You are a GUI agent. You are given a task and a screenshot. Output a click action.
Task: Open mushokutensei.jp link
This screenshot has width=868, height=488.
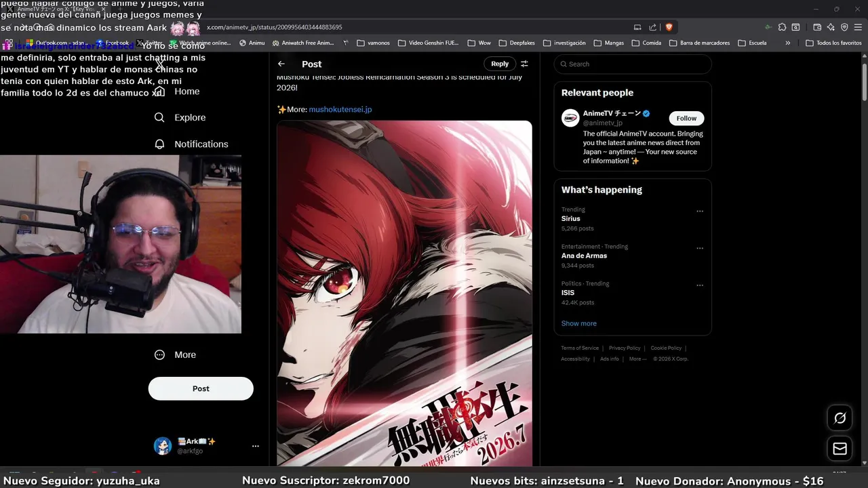[340, 109]
